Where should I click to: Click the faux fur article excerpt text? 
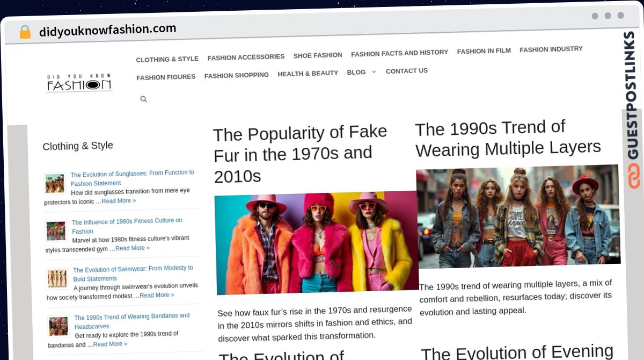(x=315, y=323)
